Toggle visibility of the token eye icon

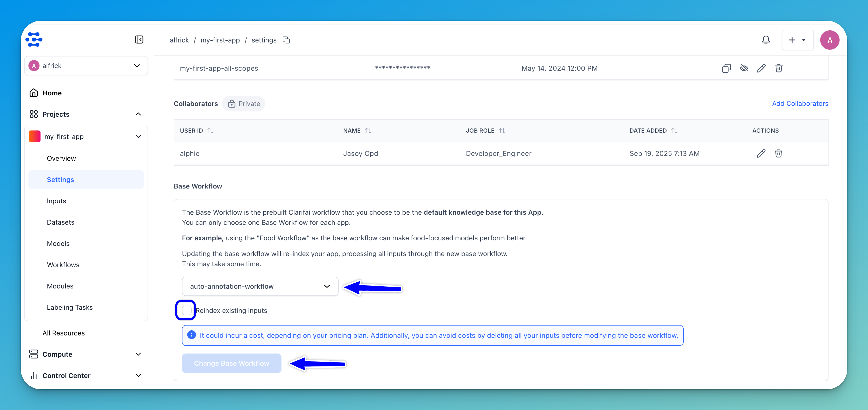click(744, 68)
